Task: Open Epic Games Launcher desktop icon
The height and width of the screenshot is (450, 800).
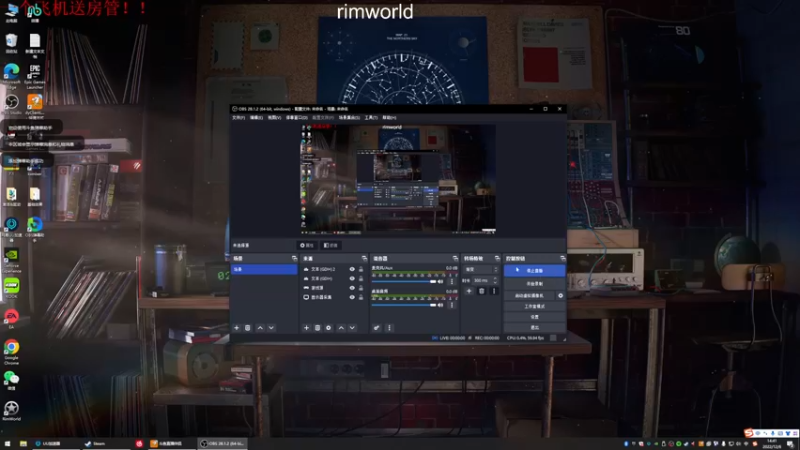Action: [x=34, y=76]
